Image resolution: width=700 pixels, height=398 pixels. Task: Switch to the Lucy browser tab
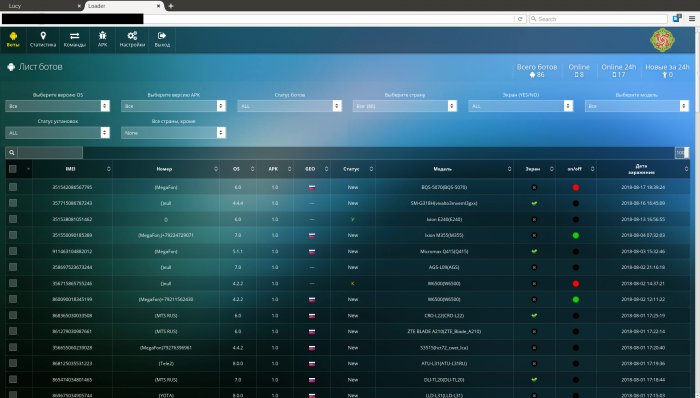point(41,6)
